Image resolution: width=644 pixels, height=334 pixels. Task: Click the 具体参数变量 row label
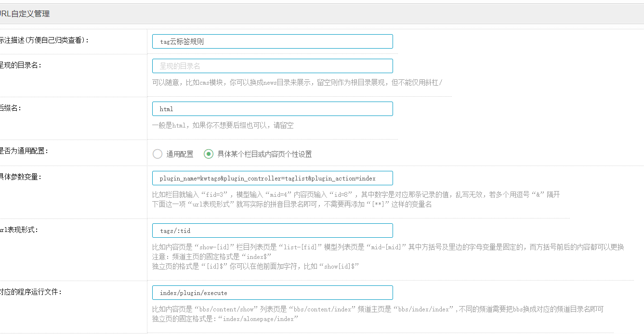click(21, 177)
